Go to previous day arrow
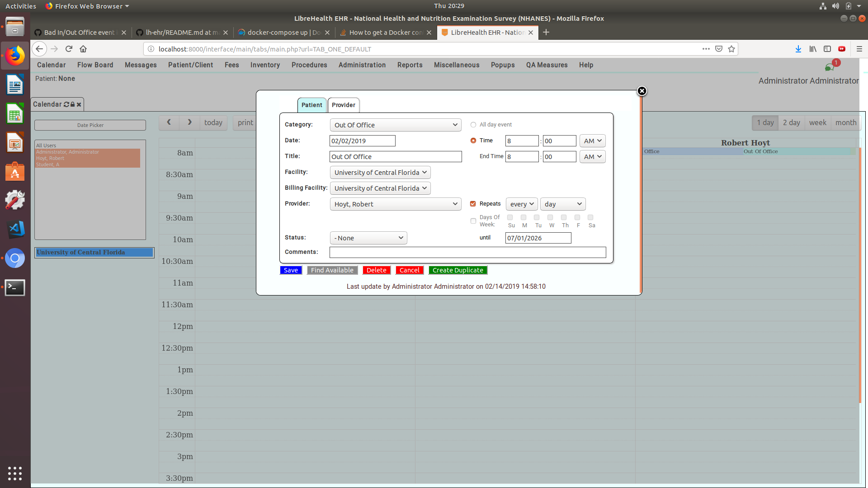Image resolution: width=868 pixels, height=488 pixels. pos(169,122)
